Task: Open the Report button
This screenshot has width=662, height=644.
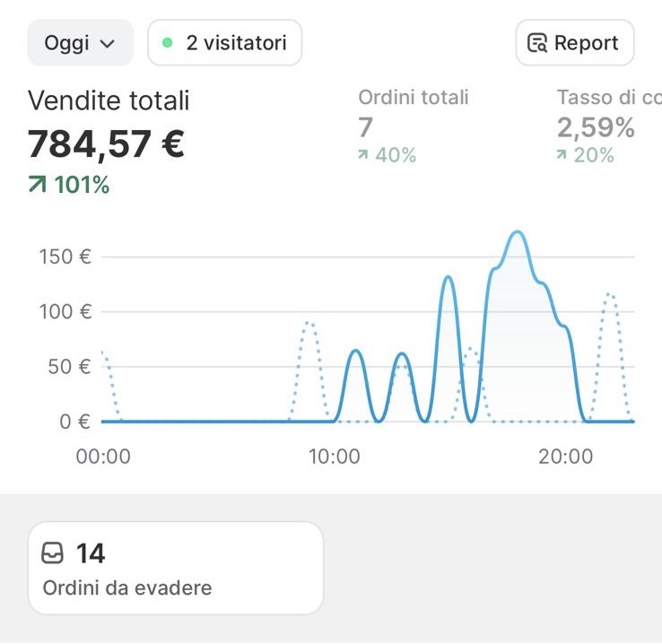Action: 575,43
